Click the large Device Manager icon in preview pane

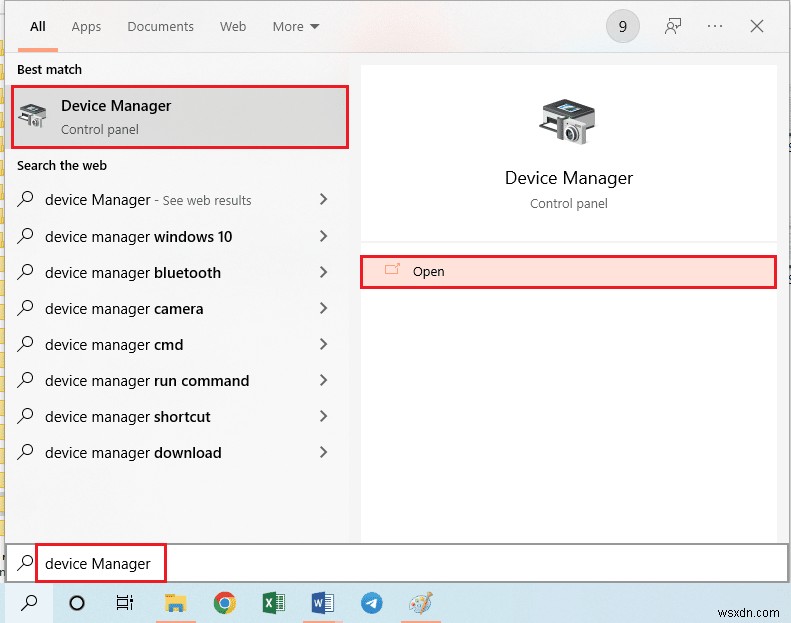click(568, 122)
